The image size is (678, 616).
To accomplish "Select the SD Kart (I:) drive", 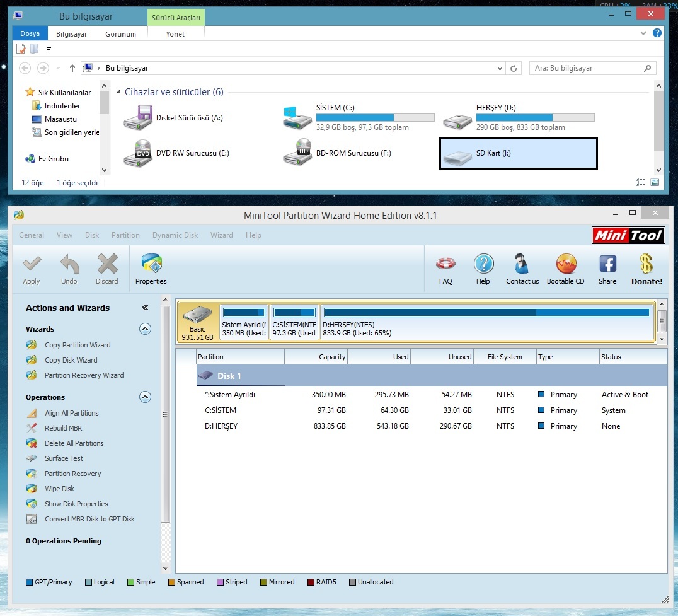I will (x=518, y=154).
